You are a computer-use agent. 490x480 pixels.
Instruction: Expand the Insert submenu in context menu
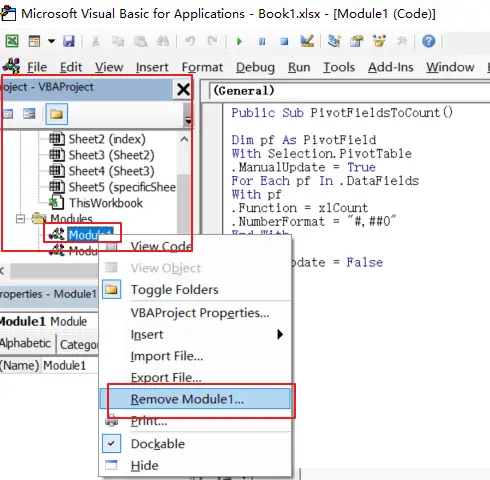coord(195,334)
